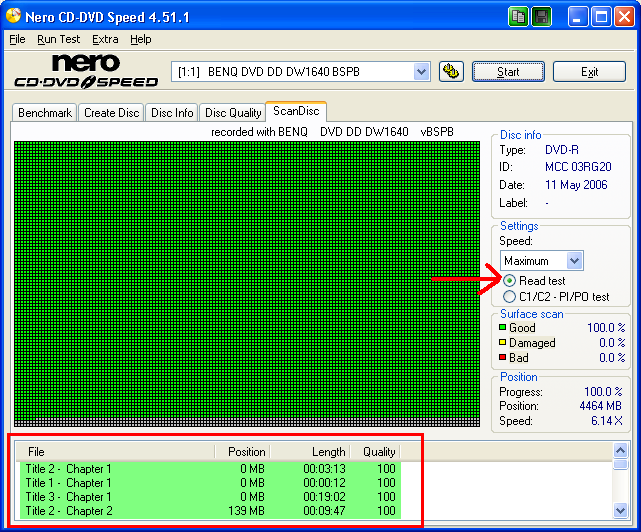Switch to the Benchmark tab
The width and height of the screenshot is (641, 532).
tap(44, 113)
